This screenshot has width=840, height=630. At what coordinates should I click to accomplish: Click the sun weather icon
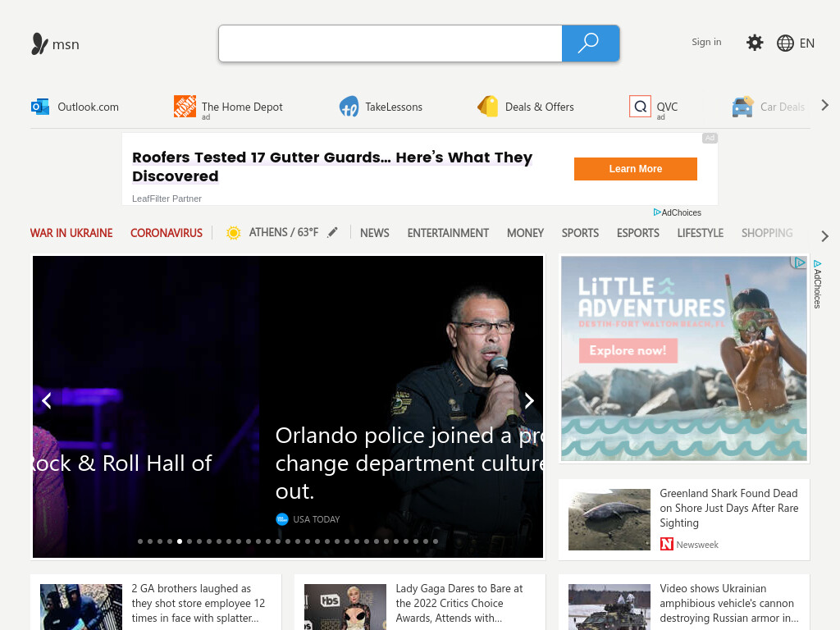pos(233,233)
